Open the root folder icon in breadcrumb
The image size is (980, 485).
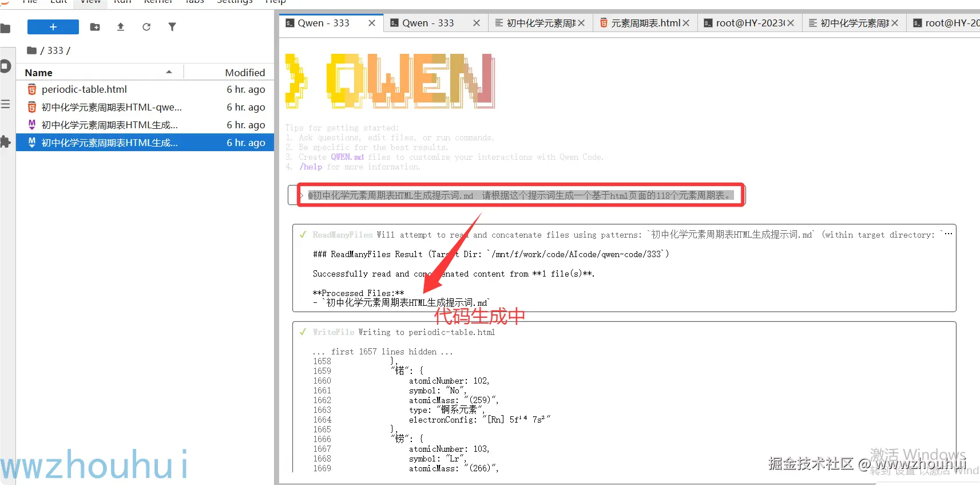[31, 50]
